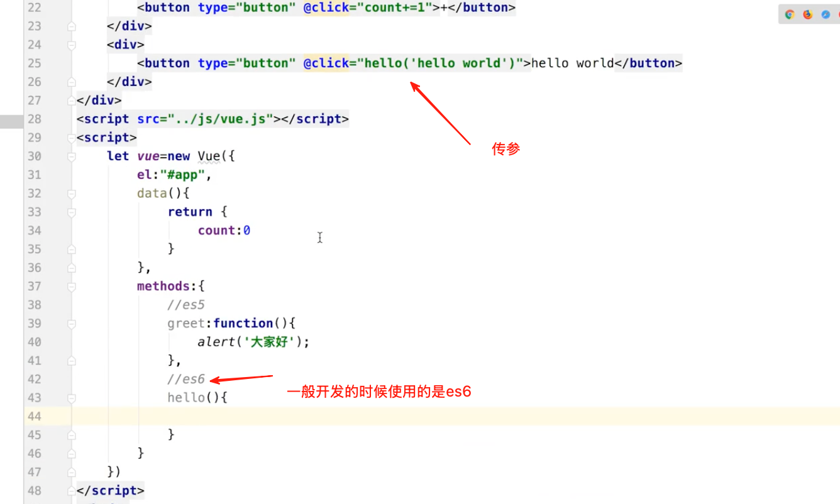Viewport: 840px width, 504px height.
Task: Click gutter line number 42
Action: (35, 379)
